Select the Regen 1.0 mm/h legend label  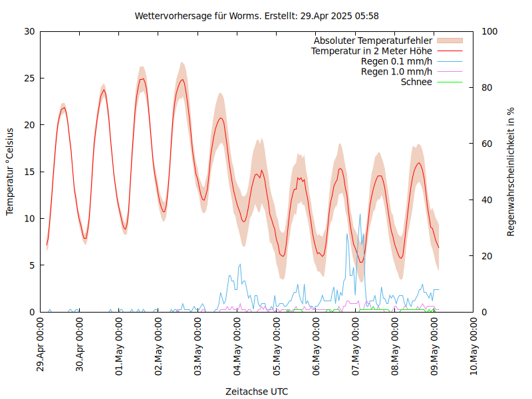coord(396,72)
